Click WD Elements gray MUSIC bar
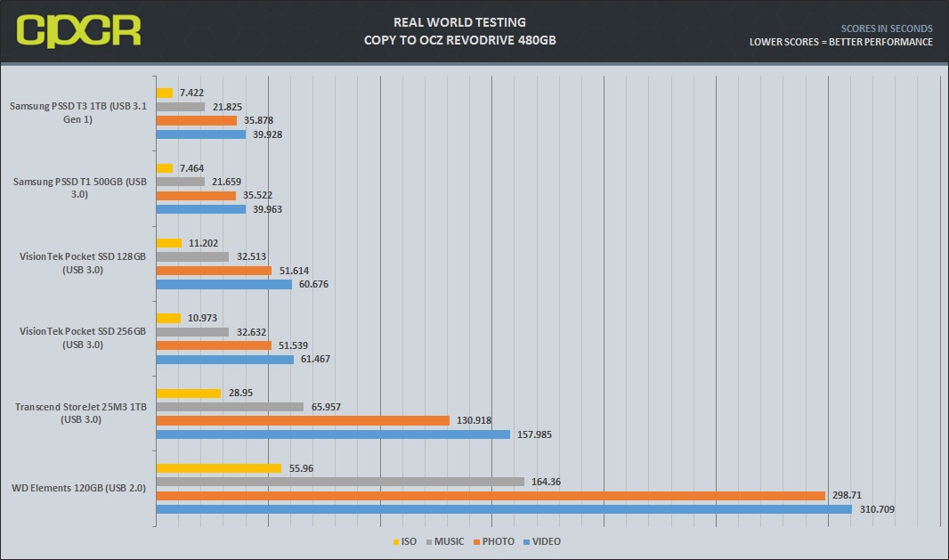Screen dimensions: 949x560 click(341, 482)
